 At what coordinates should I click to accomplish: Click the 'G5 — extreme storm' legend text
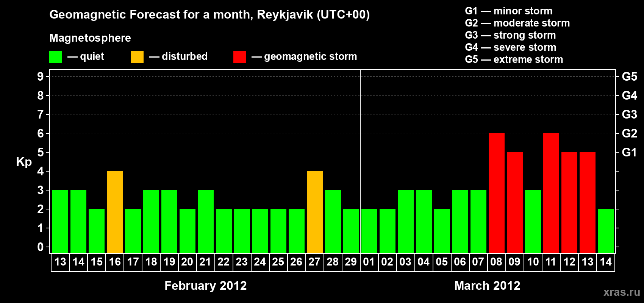pos(514,59)
